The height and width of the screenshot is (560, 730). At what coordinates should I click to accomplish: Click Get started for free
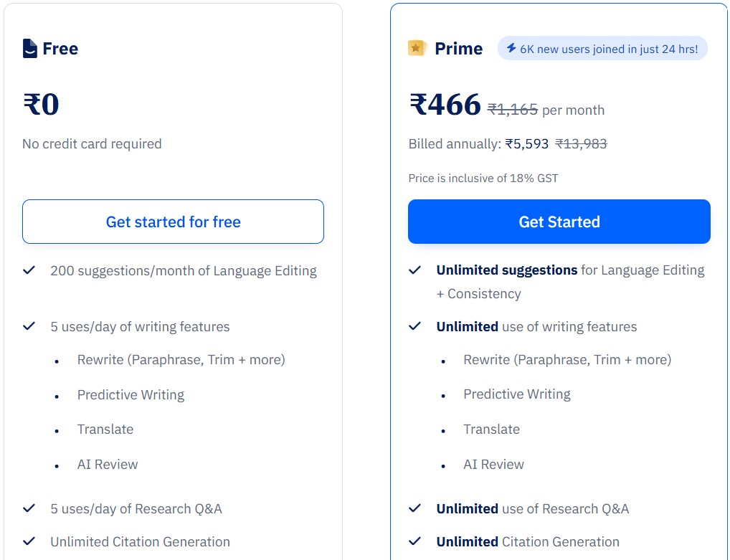[x=173, y=222]
